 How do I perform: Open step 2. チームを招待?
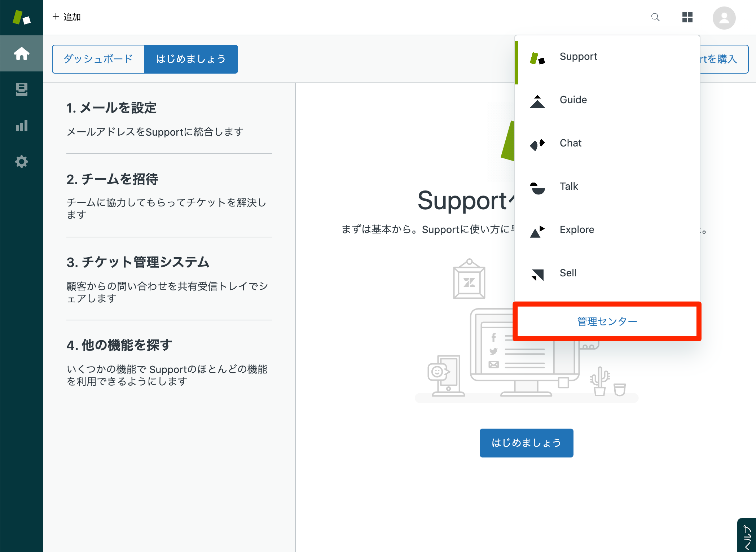tap(112, 179)
